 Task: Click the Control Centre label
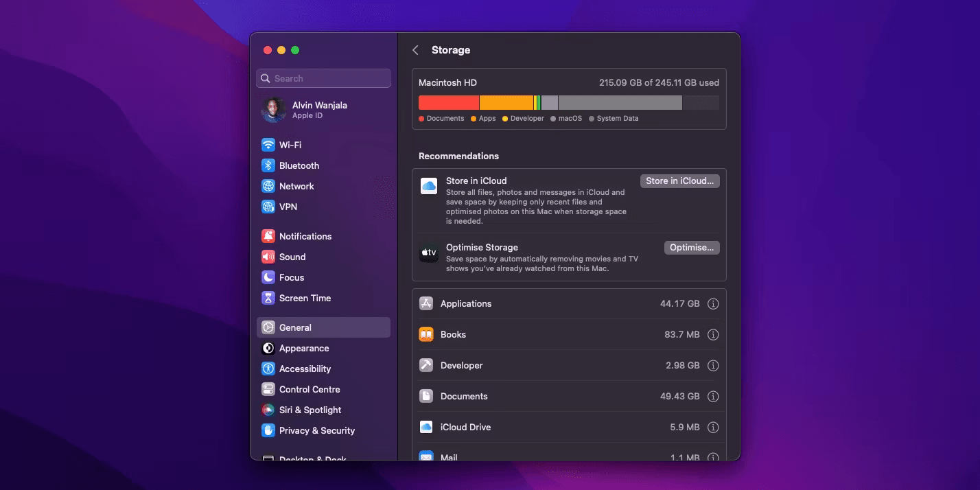coord(310,389)
